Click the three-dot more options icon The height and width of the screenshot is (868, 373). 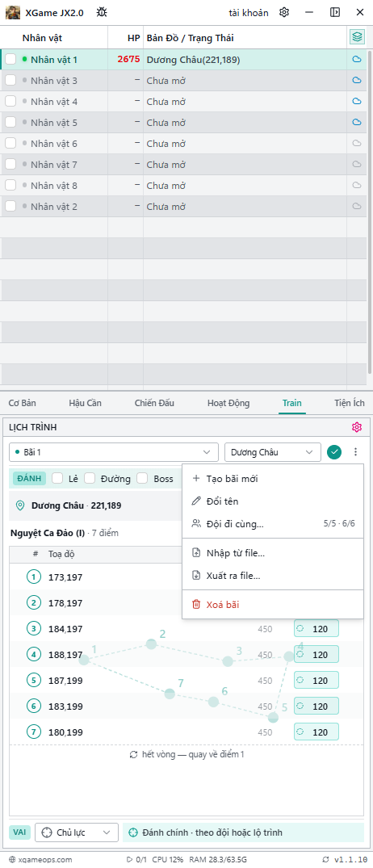coord(355,451)
